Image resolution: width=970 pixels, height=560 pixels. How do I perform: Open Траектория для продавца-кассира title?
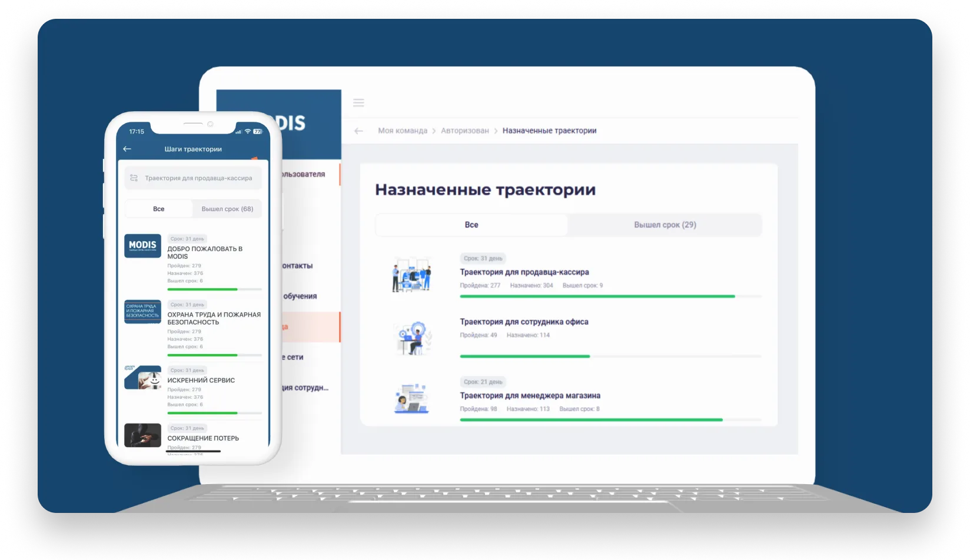pos(524,272)
